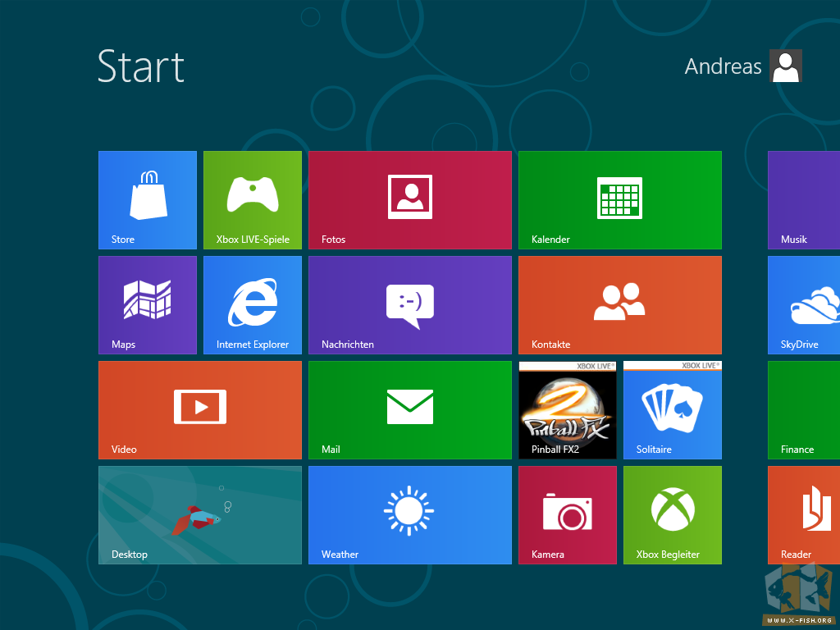Open the Fotos tile

(x=410, y=200)
